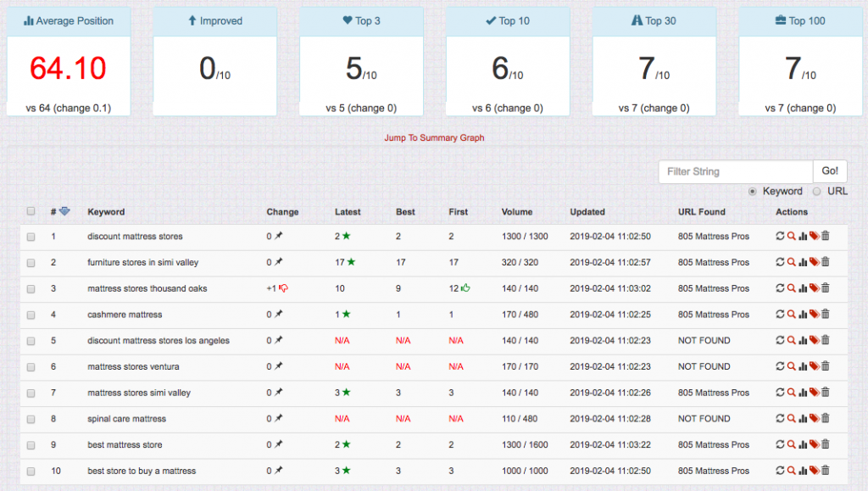Tag the mattress stores thousand oaks keyword

(814, 287)
